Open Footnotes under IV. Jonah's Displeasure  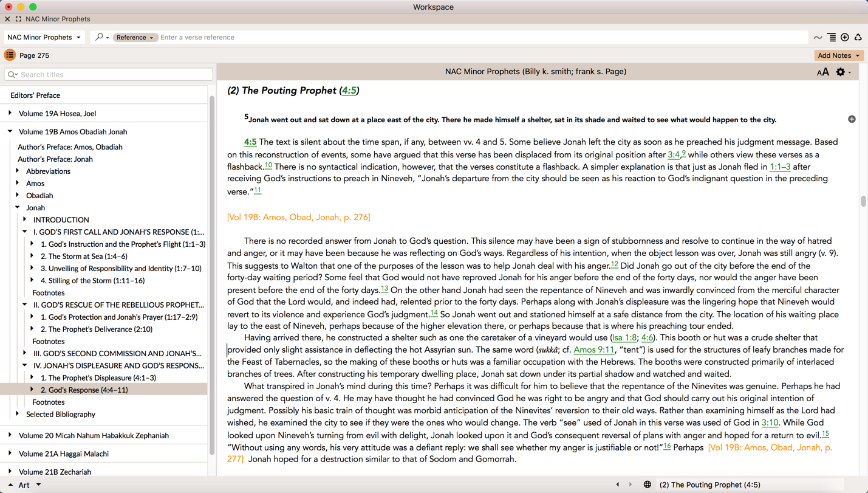click(x=49, y=402)
